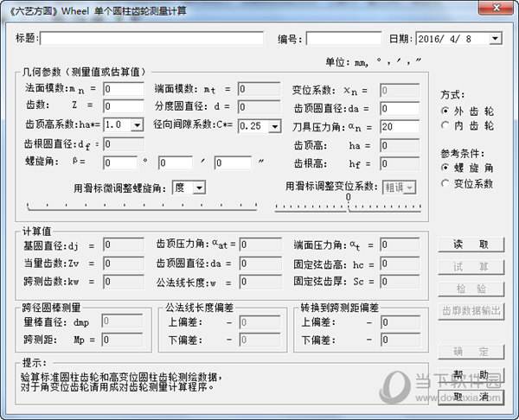Screen dimensions: 519x420
Task: Click the 刀具压力角 αn field
Action: click(x=400, y=127)
